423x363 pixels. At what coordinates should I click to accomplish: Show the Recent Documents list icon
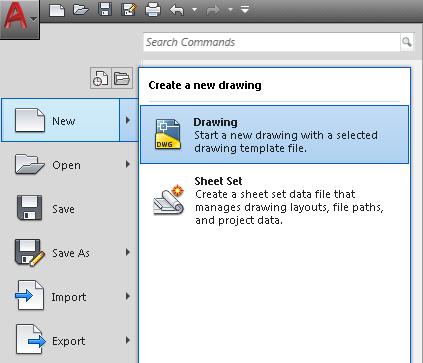(x=100, y=78)
